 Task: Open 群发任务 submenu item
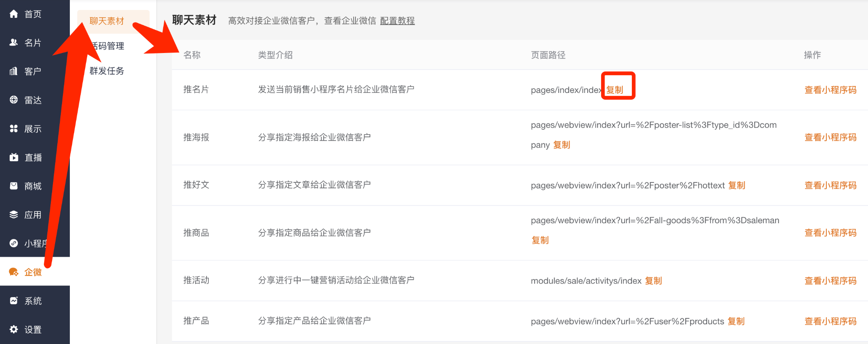tap(107, 71)
